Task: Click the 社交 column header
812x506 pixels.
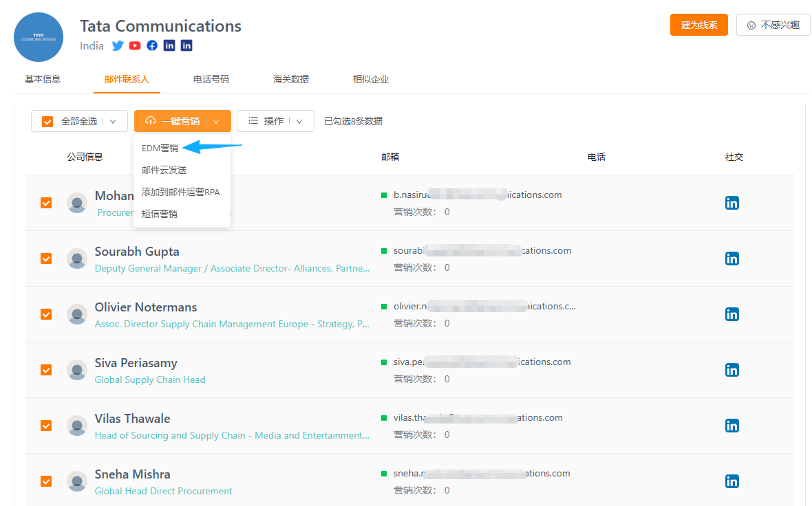Action: (734, 157)
